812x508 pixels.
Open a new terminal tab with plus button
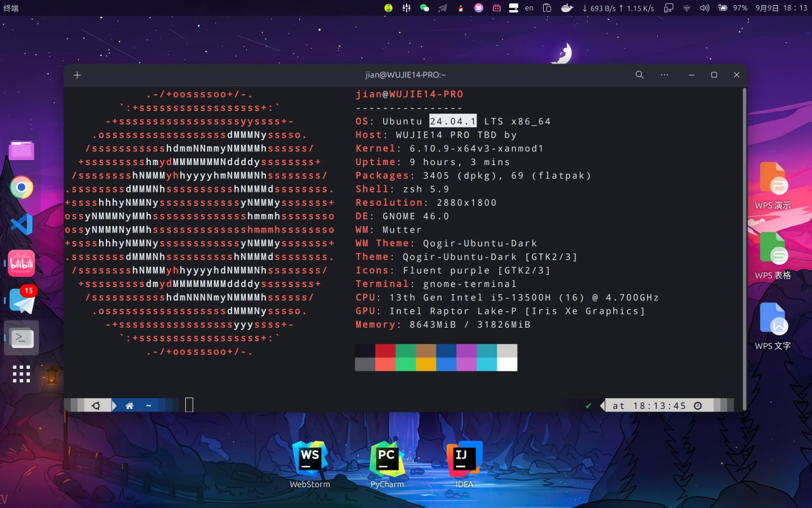77,75
